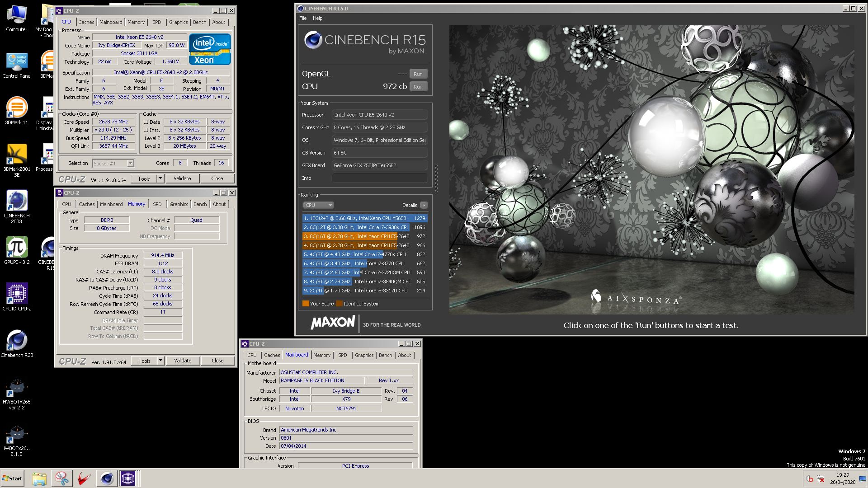Click the MAXON logo in Cinebench
Image resolution: width=868 pixels, height=488 pixels.
pos(333,323)
